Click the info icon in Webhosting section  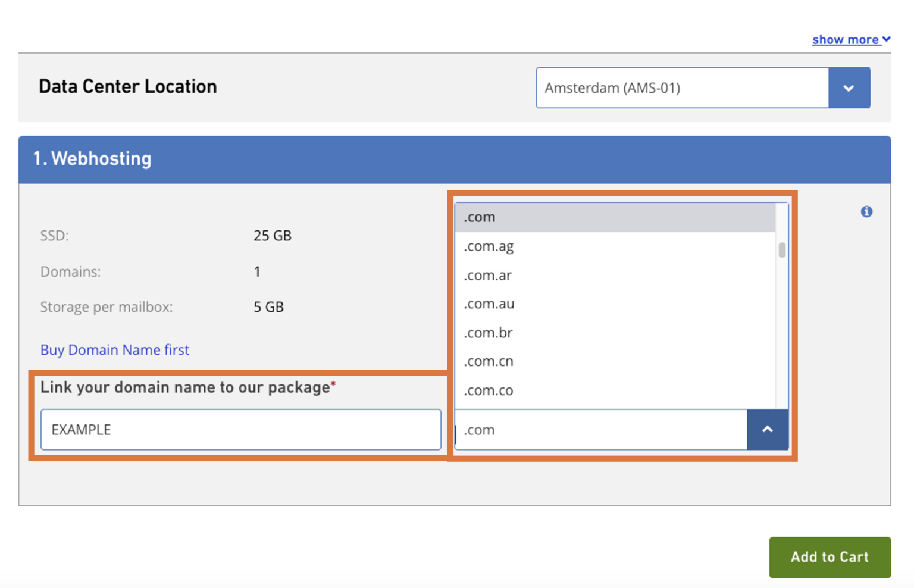[x=866, y=211]
